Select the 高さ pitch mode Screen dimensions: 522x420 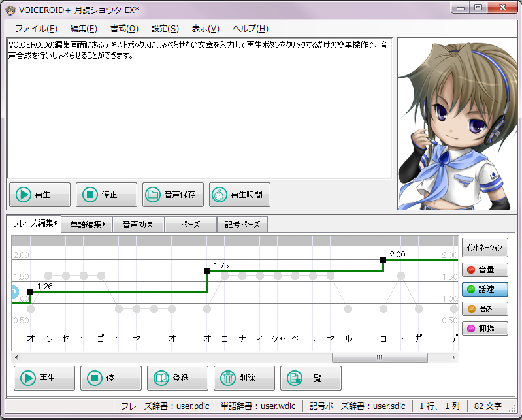click(x=485, y=309)
